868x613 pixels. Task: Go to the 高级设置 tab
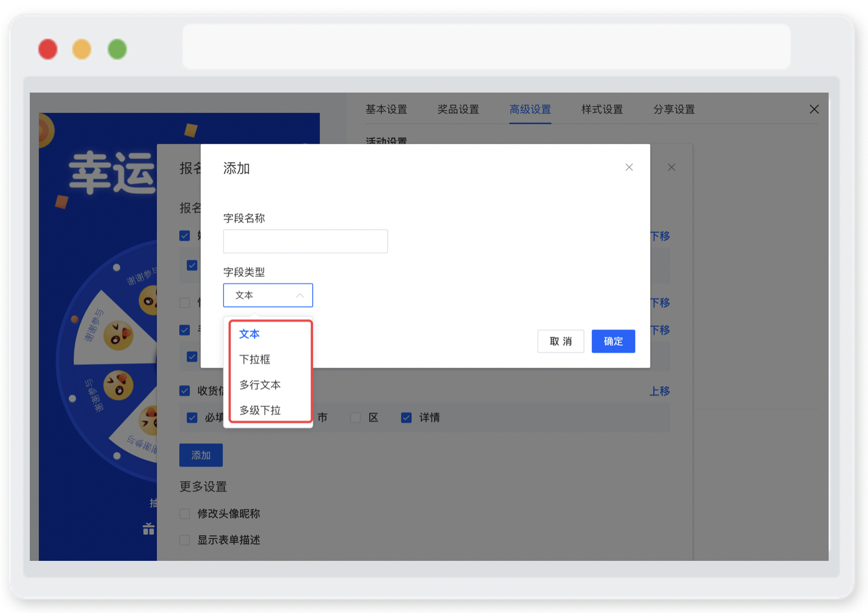pos(530,110)
